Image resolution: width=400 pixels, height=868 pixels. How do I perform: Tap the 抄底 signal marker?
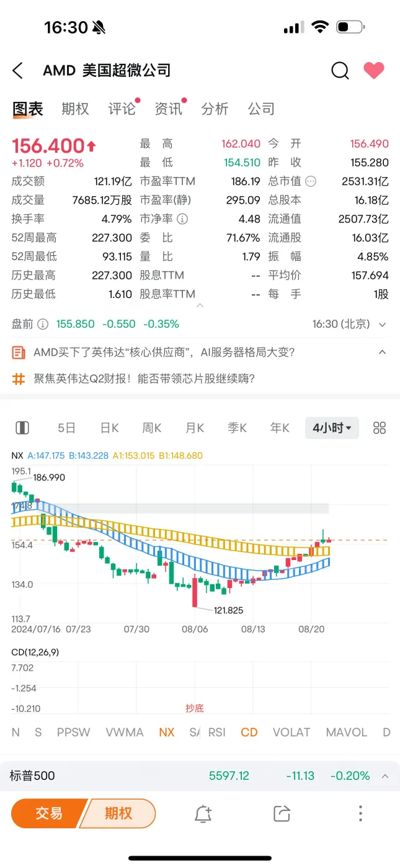(x=195, y=708)
